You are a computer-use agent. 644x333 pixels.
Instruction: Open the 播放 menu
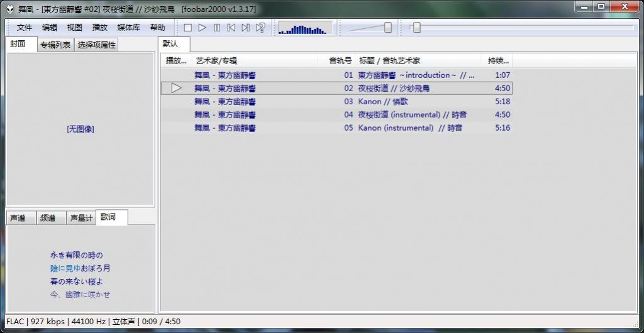[100, 28]
